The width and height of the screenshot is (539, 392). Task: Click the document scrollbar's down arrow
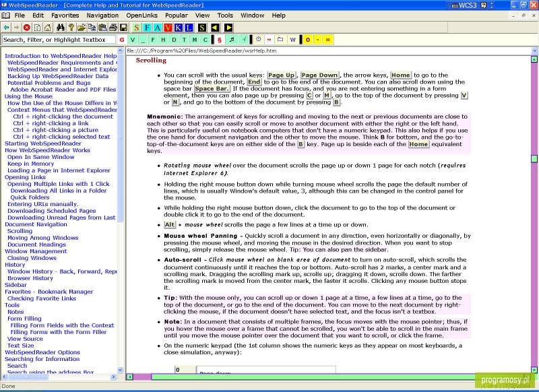tap(534, 370)
